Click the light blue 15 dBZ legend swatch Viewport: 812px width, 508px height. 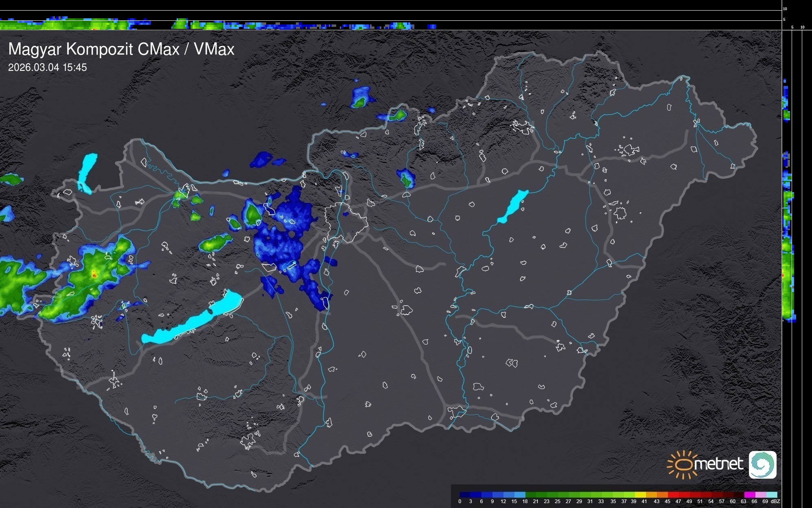tap(520, 495)
